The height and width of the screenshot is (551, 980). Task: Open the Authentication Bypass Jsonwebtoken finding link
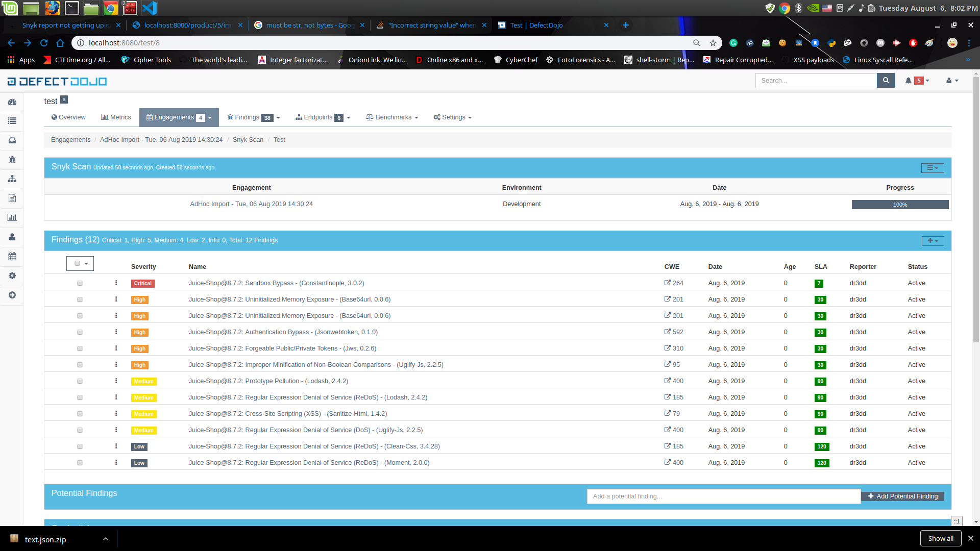(283, 332)
